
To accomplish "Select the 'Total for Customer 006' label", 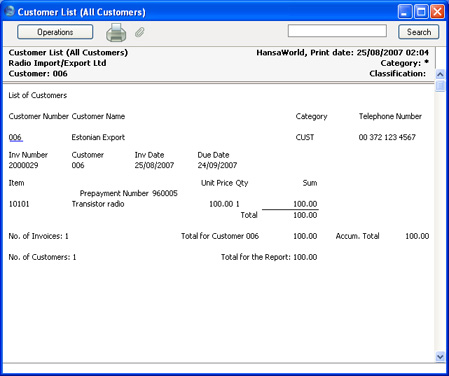I will coord(220,236).
